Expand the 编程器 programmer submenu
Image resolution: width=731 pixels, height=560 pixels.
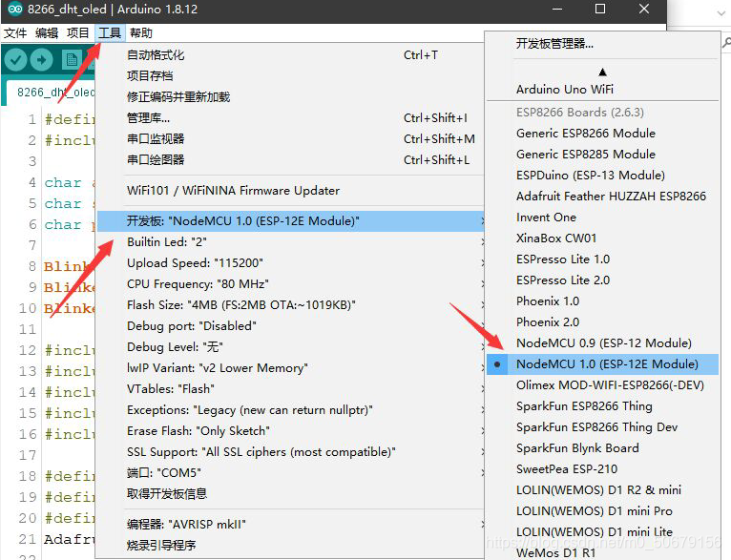(x=291, y=524)
